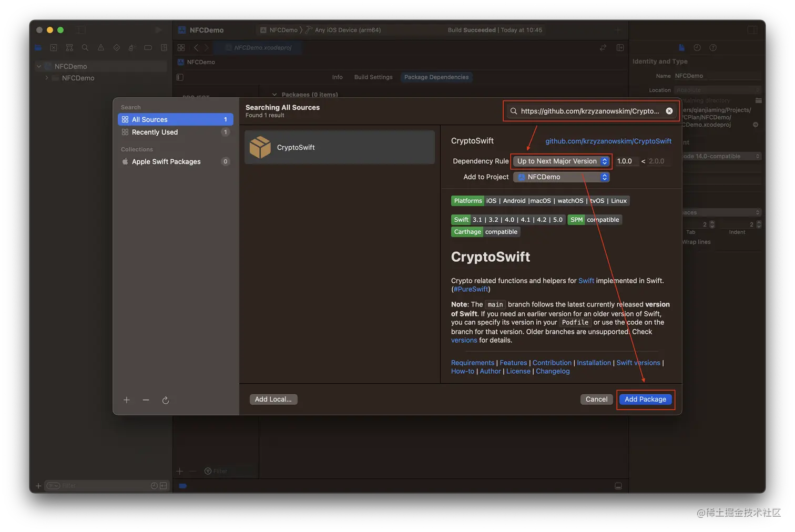Open the related items grid icon
Image resolution: width=795 pixels, height=532 pixels.
tap(181, 48)
